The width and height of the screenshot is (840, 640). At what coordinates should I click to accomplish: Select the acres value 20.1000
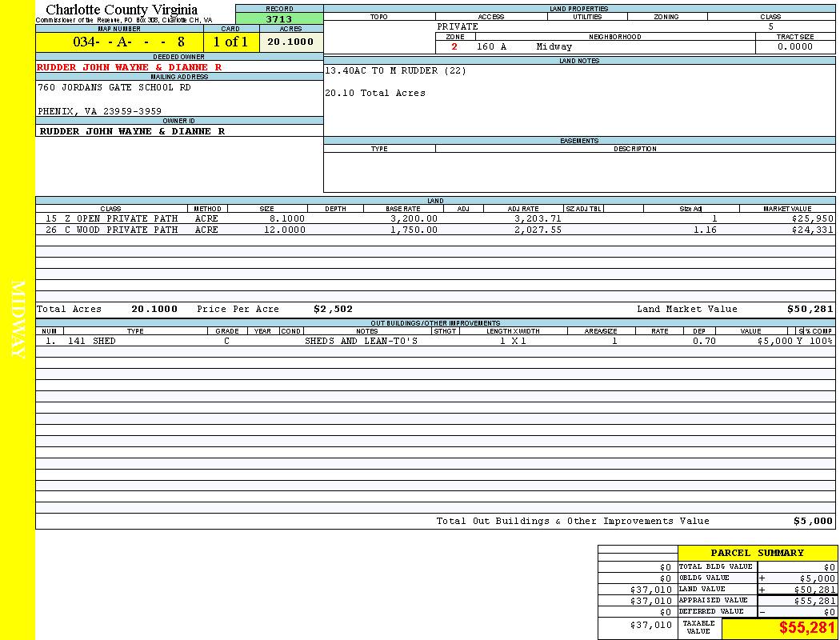pyautogui.click(x=290, y=42)
